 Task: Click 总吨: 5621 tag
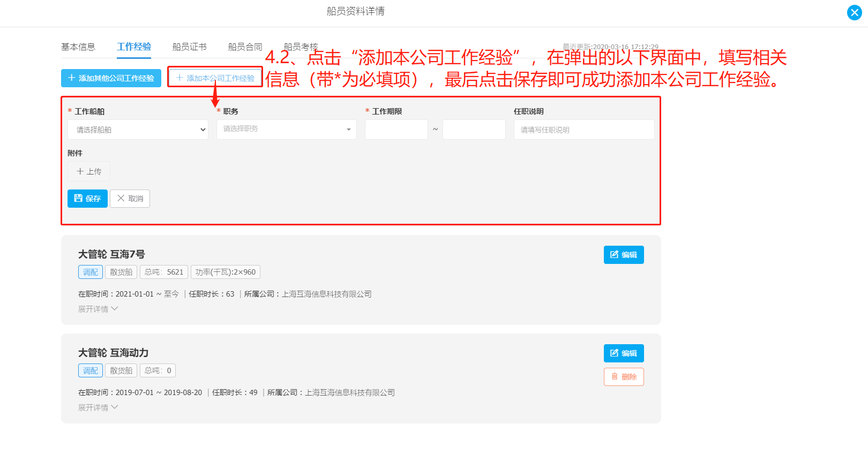click(x=164, y=272)
